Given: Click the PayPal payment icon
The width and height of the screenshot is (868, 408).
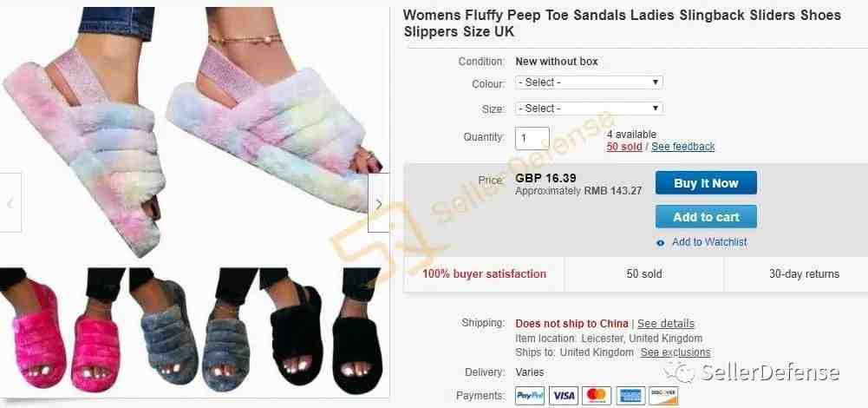Looking at the screenshot, I should 530,396.
